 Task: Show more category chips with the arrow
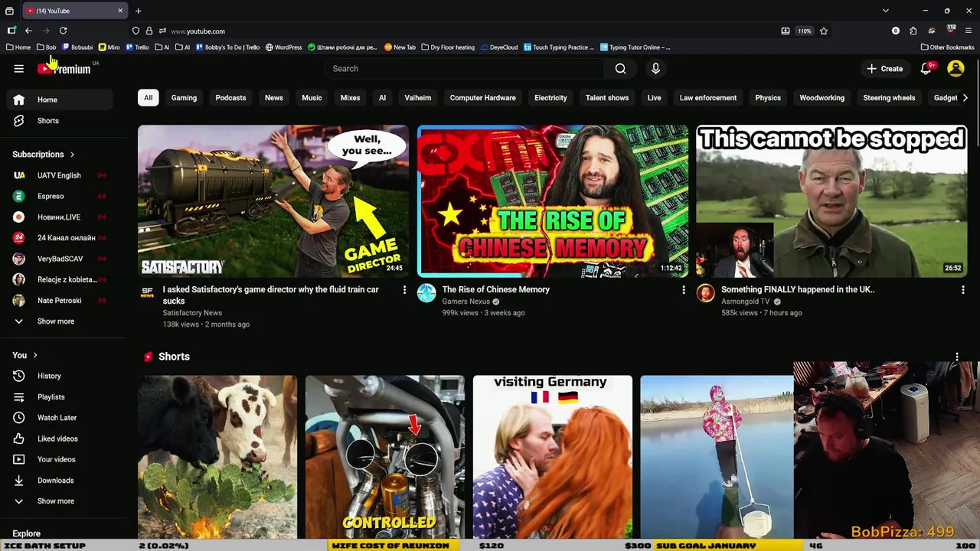click(965, 98)
